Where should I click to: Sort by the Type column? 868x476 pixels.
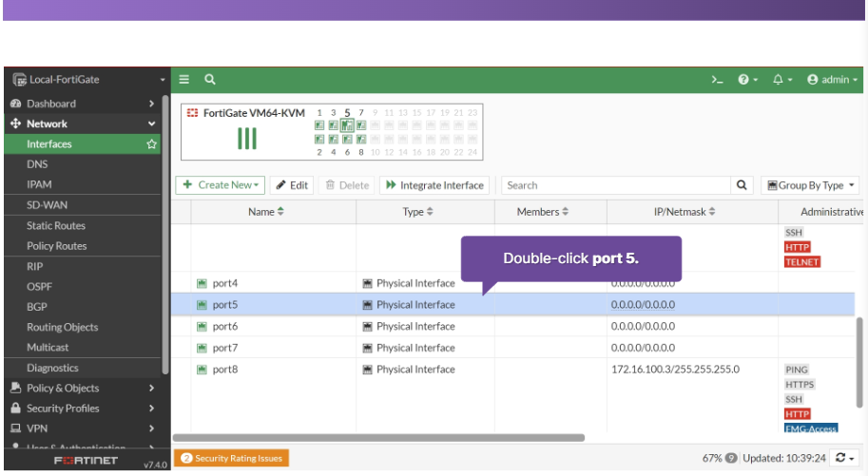tap(417, 212)
